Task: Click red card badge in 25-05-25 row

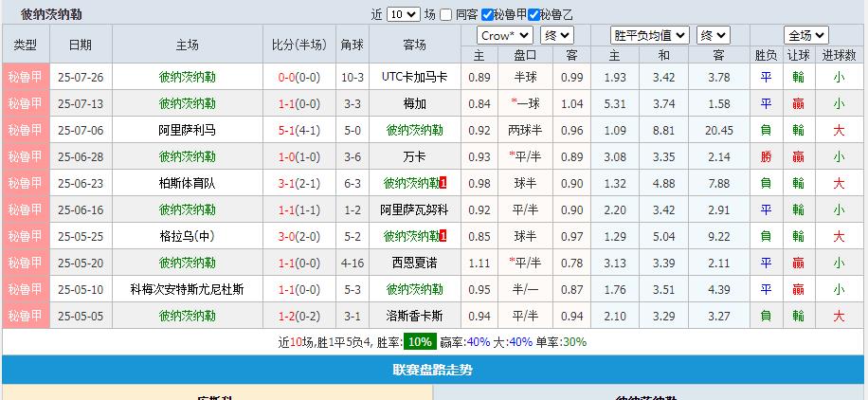Action: point(443,236)
